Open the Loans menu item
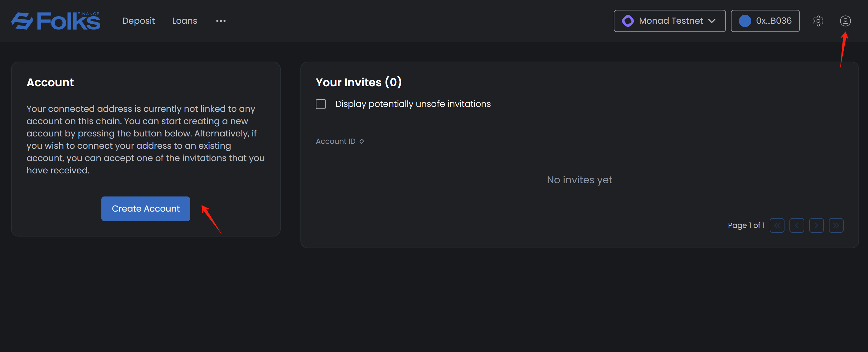Viewport: 868px width, 352px height. point(184,21)
